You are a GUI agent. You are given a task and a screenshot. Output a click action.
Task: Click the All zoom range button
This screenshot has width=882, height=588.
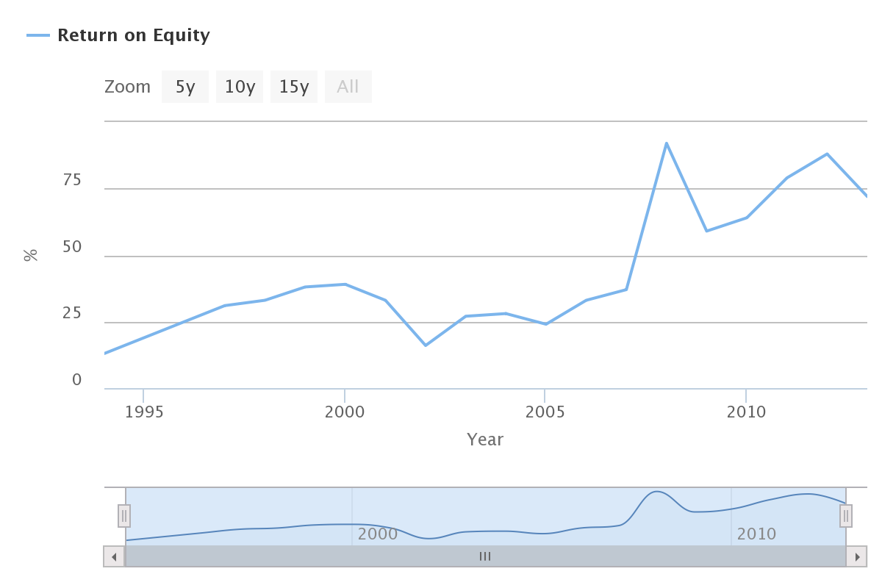pos(348,87)
